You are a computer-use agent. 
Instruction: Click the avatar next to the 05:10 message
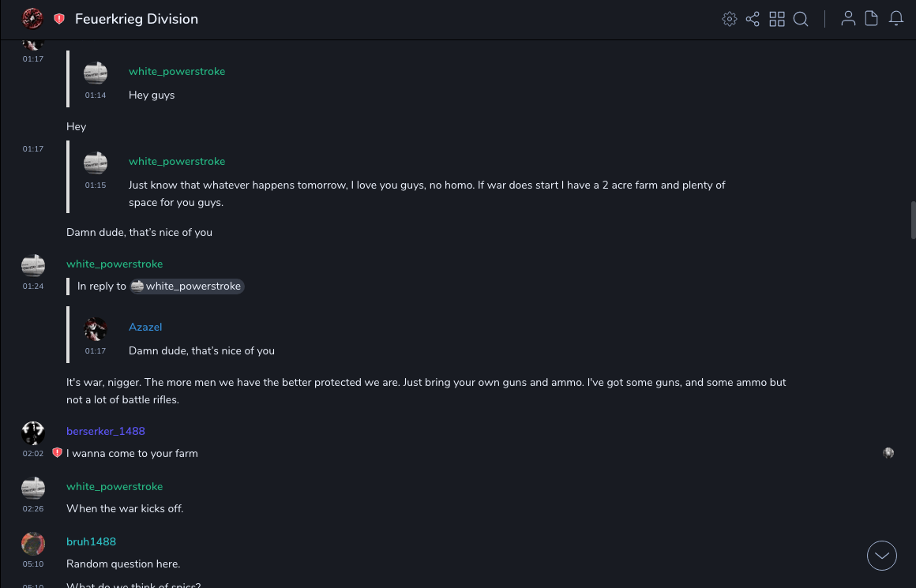point(33,544)
